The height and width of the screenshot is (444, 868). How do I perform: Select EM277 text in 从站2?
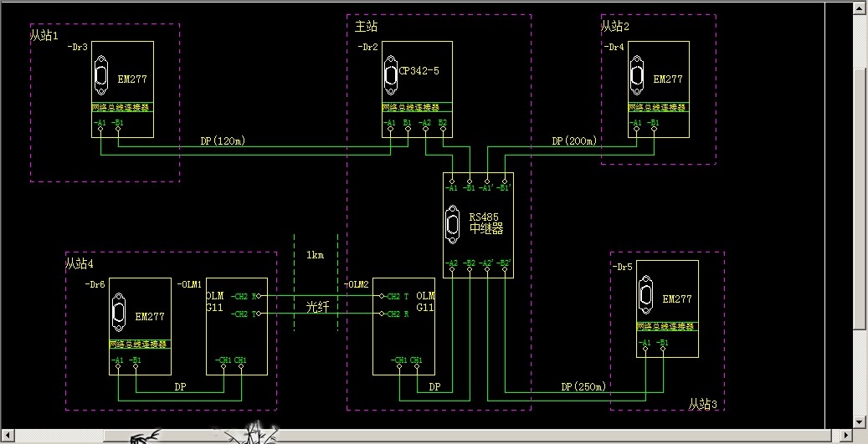[668, 79]
